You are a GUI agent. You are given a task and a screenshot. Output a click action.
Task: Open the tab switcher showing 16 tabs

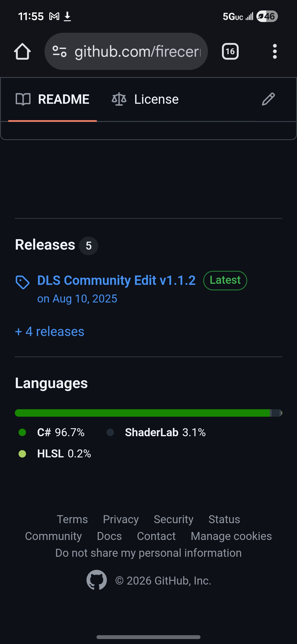click(230, 51)
